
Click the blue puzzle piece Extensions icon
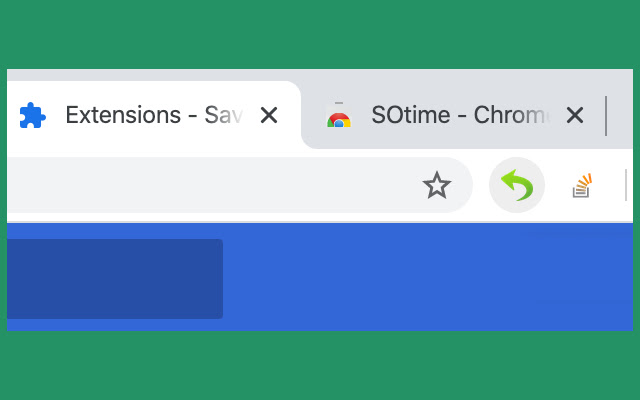click(x=32, y=116)
